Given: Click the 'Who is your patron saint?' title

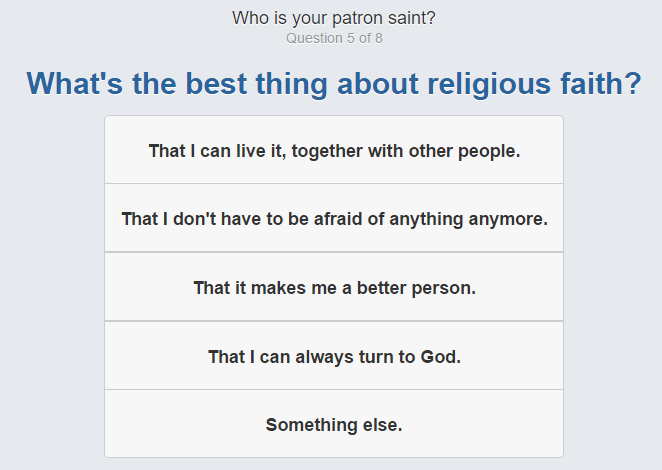Looking at the screenshot, I should [x=334, y=18].
